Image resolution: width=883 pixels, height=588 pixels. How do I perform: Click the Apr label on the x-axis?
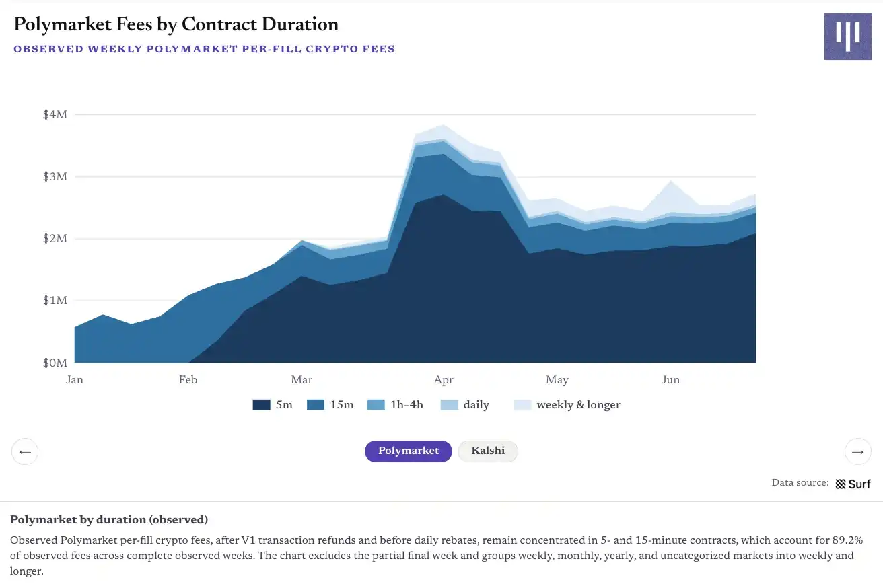pyautogui.click(x=444, y=380)
